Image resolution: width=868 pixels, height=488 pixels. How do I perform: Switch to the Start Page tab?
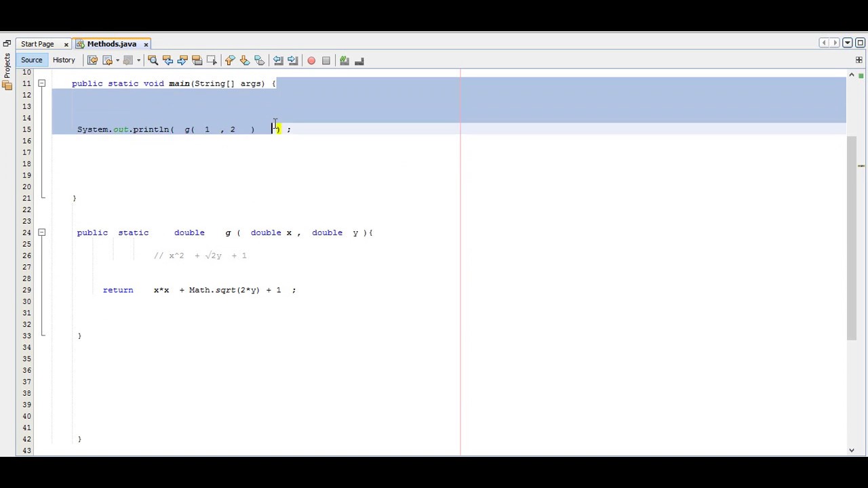click(37, 44)
